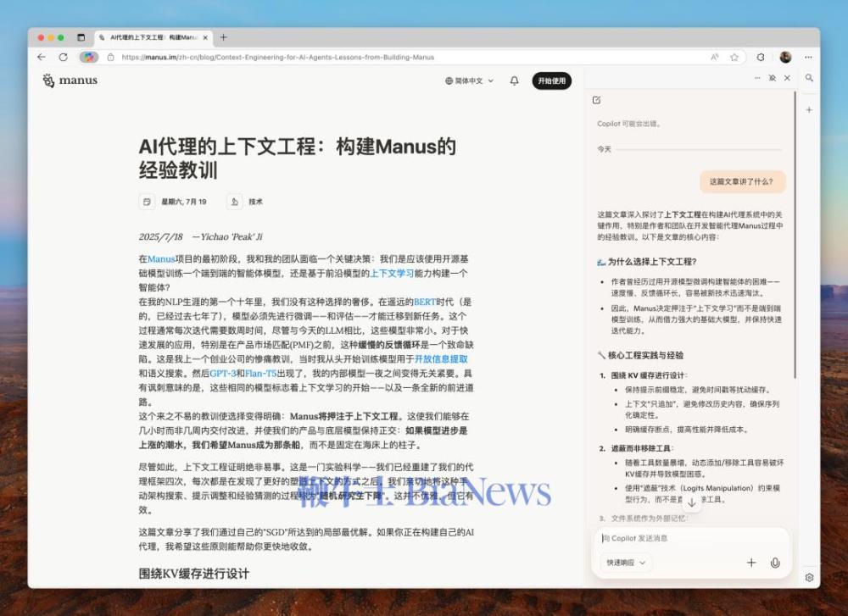
Task: Open the browser extensions icon
Action: pos(761,57)
